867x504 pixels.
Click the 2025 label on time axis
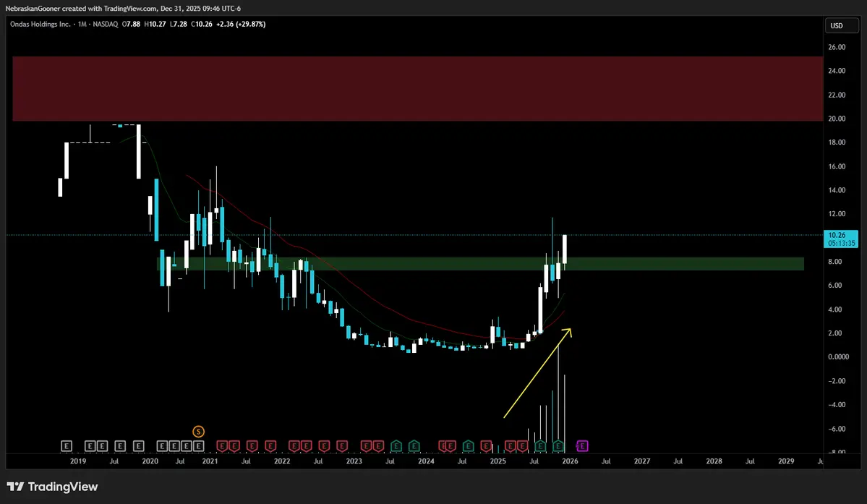(497, 461)
